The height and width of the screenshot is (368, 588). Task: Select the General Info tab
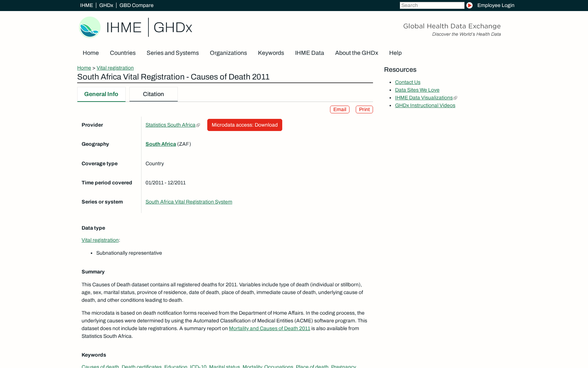[101, 94]
